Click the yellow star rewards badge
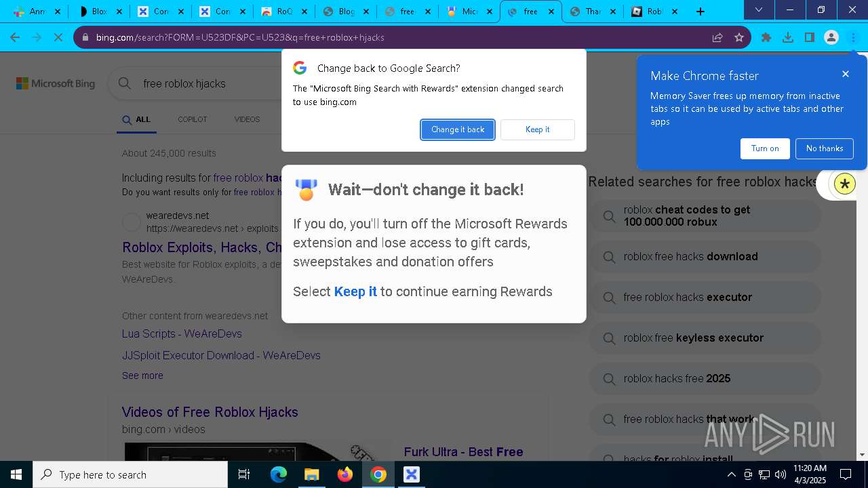Screen dimensions: 868x488 click(844, 184)
